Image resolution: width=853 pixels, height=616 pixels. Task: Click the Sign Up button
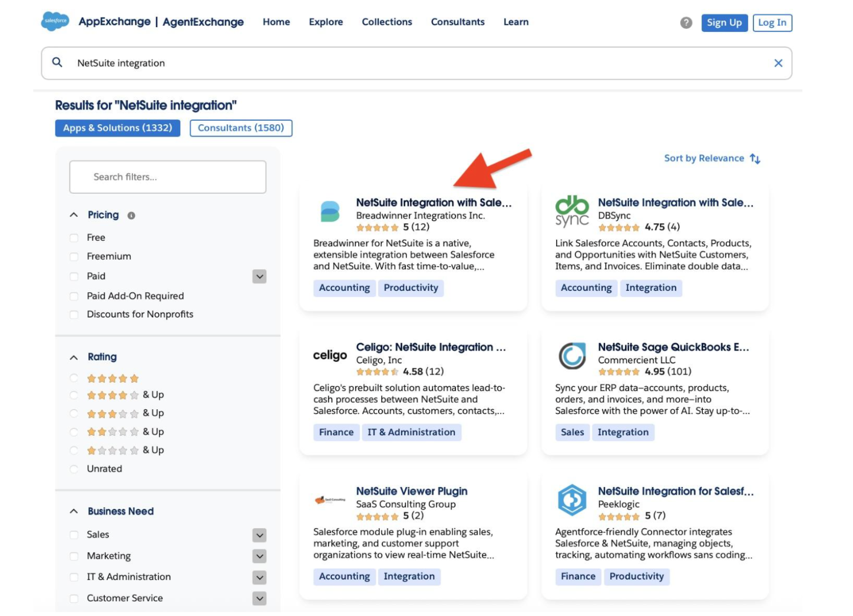(x=725, y=22)
